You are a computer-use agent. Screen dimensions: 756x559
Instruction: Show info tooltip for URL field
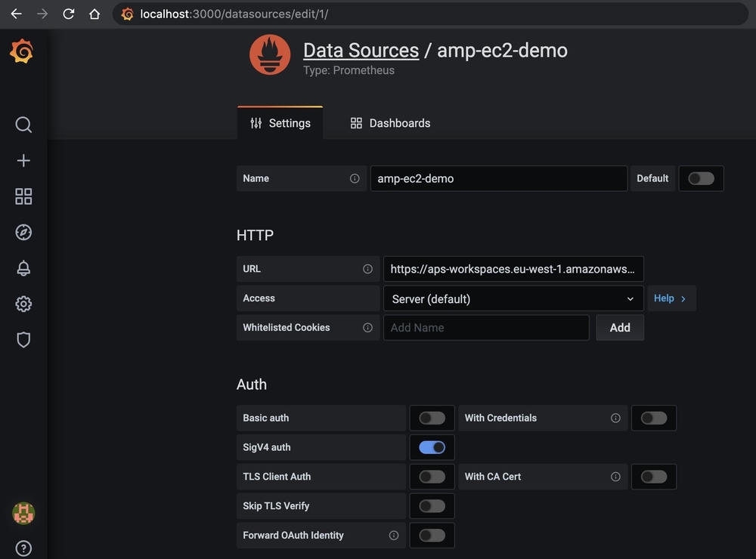click(x=368, y=269)
